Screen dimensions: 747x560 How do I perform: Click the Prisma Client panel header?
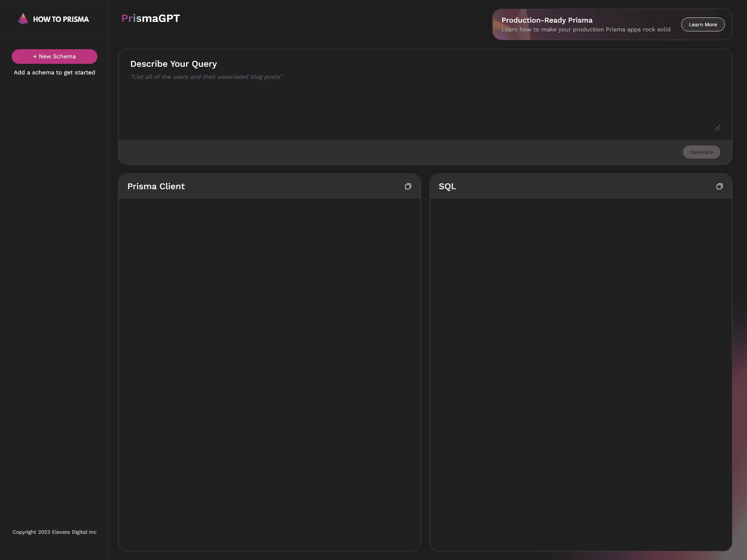point(156,187)
